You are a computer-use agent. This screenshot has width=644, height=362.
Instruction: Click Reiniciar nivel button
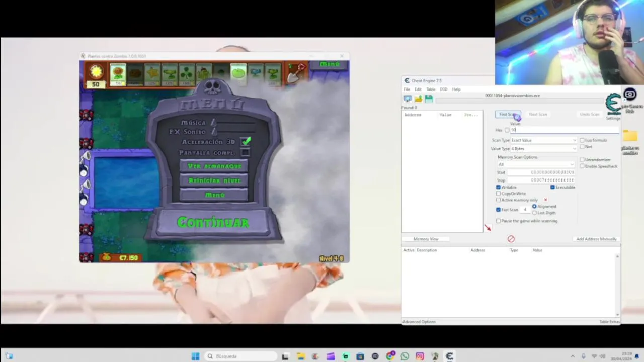(x=214, y=180)
